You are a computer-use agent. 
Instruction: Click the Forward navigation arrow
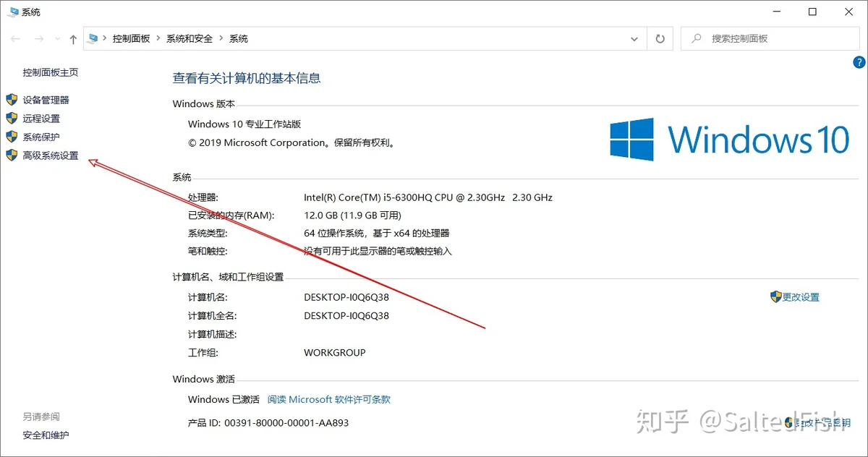click(39, 39)
